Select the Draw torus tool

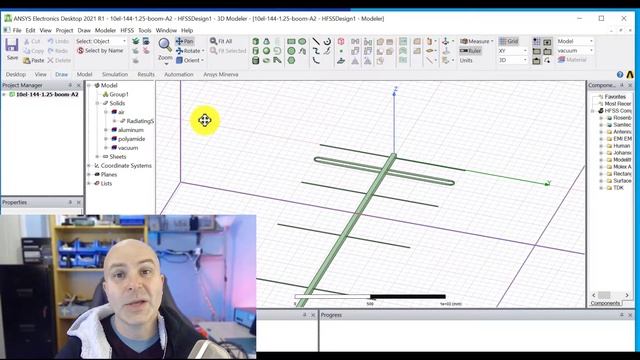tap(267, 60)
